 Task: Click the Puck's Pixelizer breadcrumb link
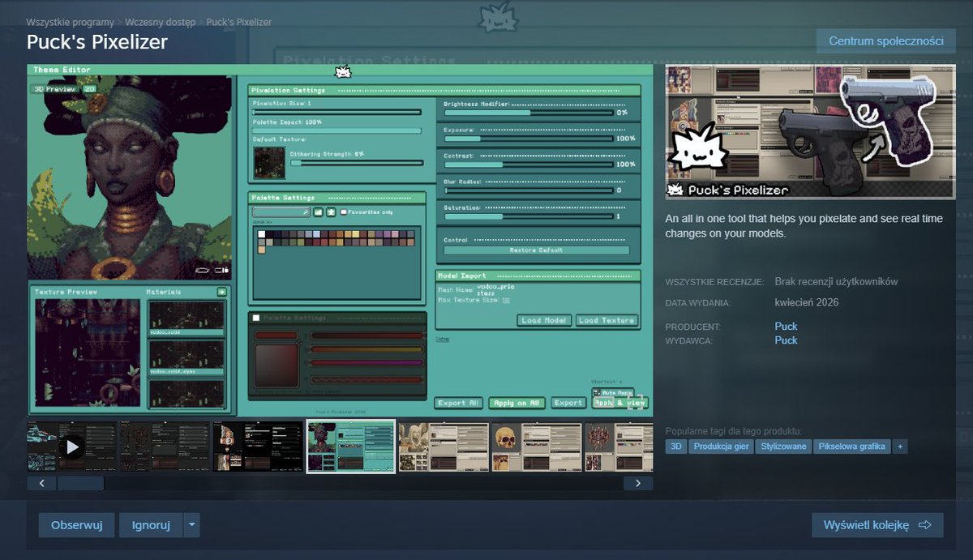239,22
